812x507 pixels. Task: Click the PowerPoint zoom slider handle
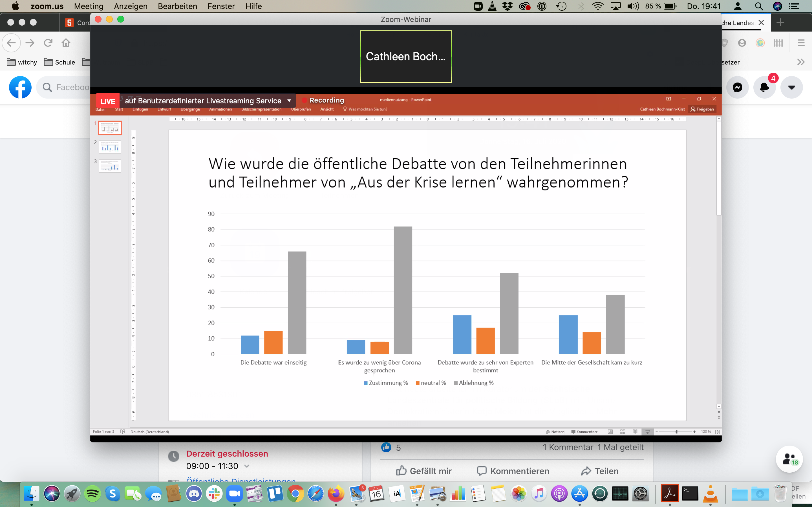pyautogui.click(x=676, y=432)
